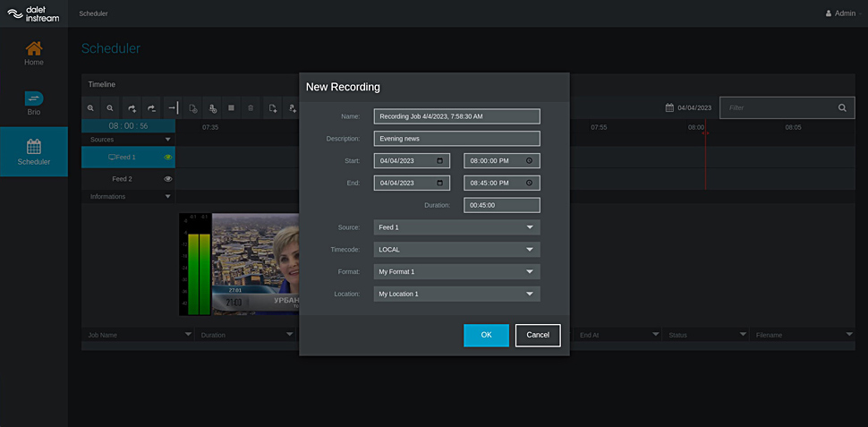The width and height of the screenshot is (868, 427).
Task: Confirm the new recording with OK
Action: pyautogui.click(x=486, y=335)
